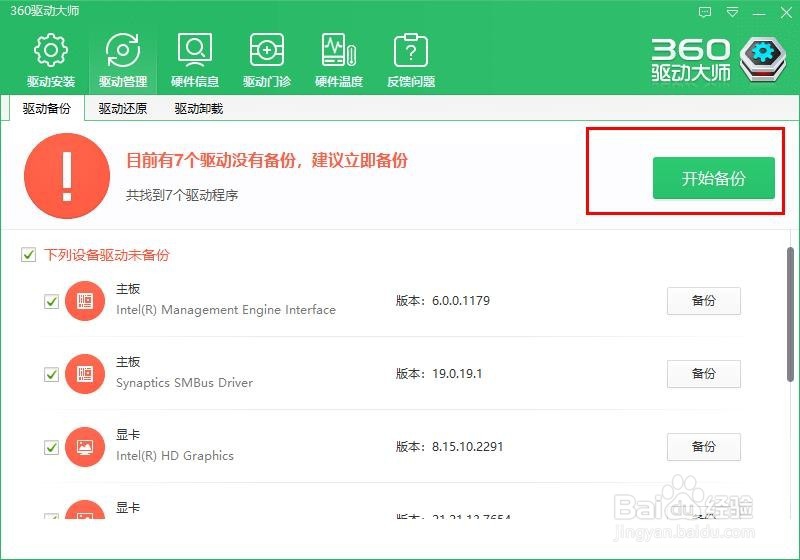Minimize the 360驱动大师 window
Screen dimensions: 800x560
pyautogui.click(x=759, y=13)
